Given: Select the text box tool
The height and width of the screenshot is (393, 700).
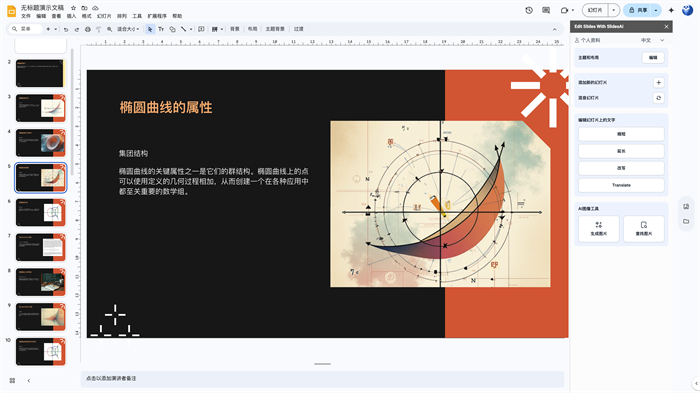Looking at the screenshot, I should pyautogui.click(x=161, y=29).
